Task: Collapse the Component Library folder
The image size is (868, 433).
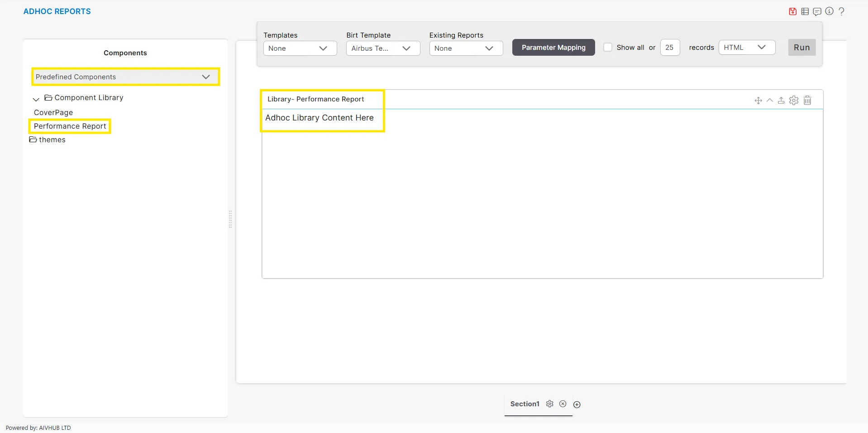Action: [36, 99]
